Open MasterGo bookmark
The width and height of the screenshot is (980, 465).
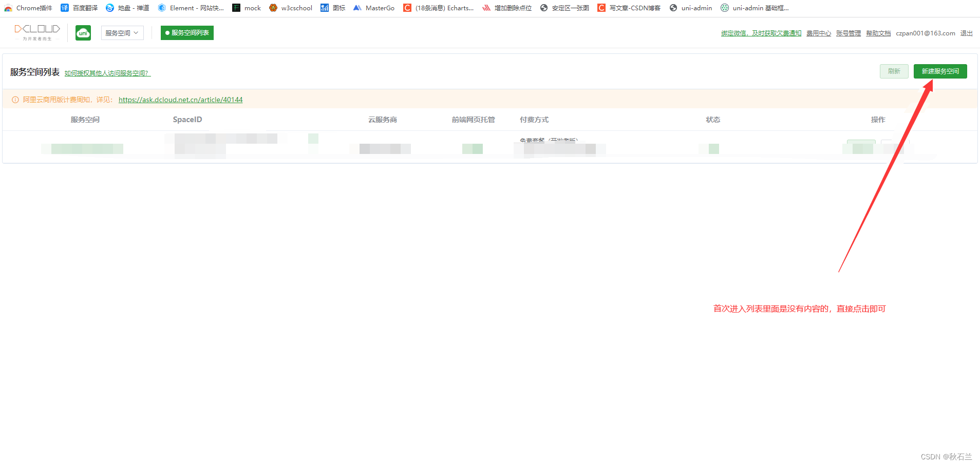click(374, 8)
